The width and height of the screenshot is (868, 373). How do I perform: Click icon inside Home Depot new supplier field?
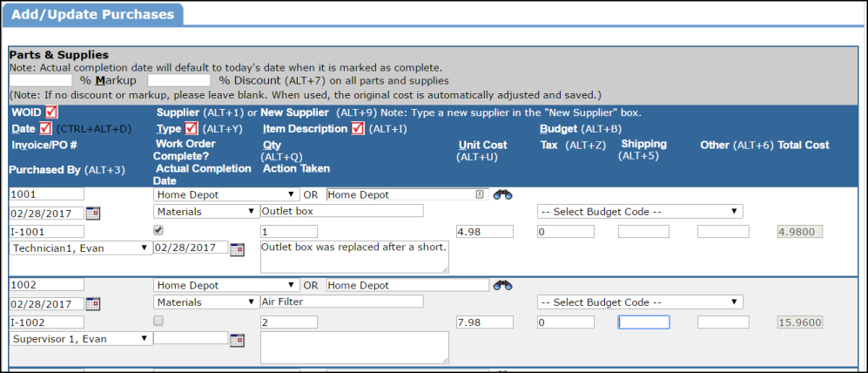pyautogui.click(x=480, y=194)
